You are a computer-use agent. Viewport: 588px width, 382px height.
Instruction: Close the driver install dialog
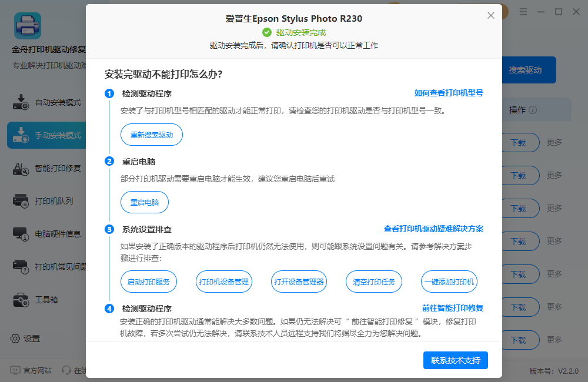pos(490,15)
